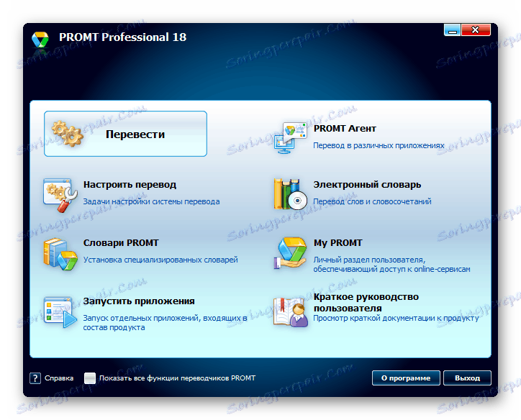Click the Справка help label
The image size is (521, 420).
(59, 378)
